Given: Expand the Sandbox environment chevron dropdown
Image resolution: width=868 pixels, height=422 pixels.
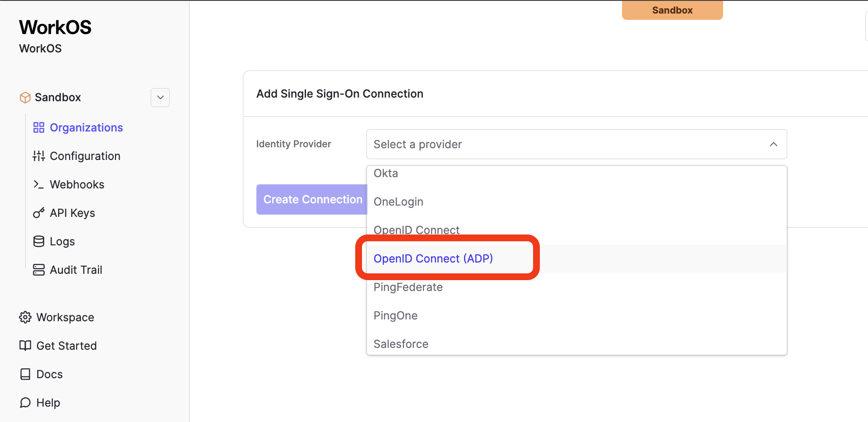Looking at the screenshot, I should coord(160,98).
